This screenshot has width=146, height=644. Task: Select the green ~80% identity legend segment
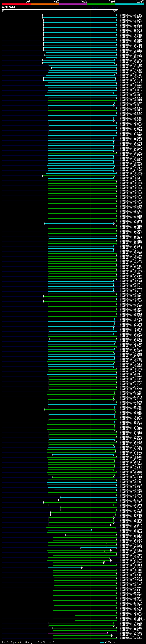click(x=101, y=4)
